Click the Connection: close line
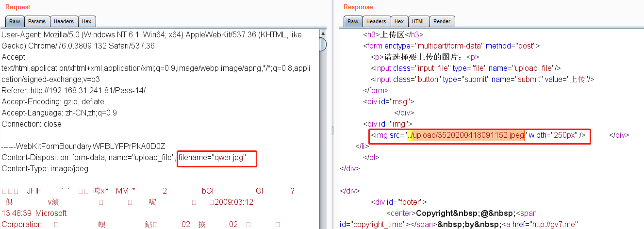Image resolution: width=644 pixels, height=229 pixels. pos(32,124)
